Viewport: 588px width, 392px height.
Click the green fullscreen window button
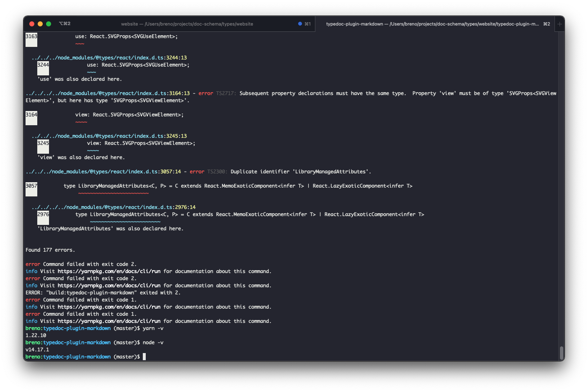point(49,24)
